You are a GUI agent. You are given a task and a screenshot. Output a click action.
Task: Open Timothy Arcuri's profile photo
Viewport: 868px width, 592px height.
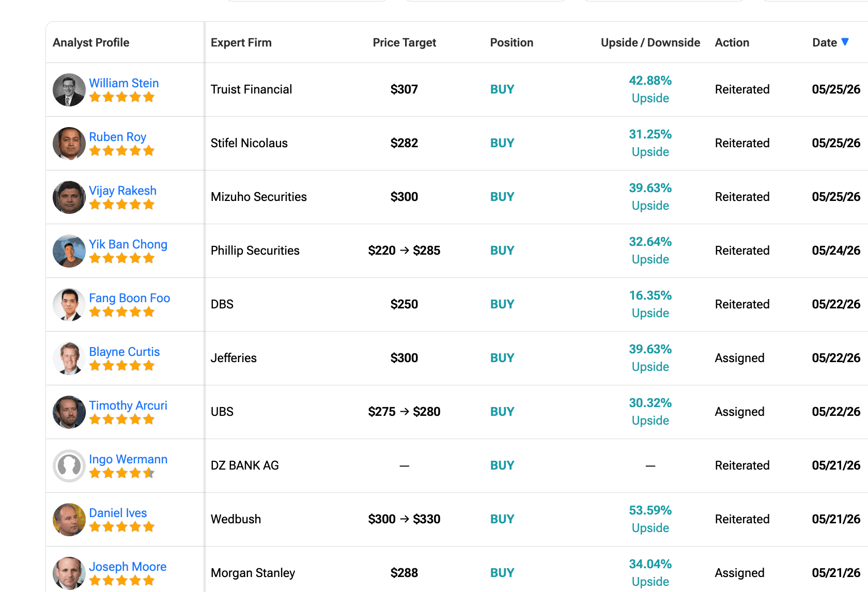click(x=69, y=412)
